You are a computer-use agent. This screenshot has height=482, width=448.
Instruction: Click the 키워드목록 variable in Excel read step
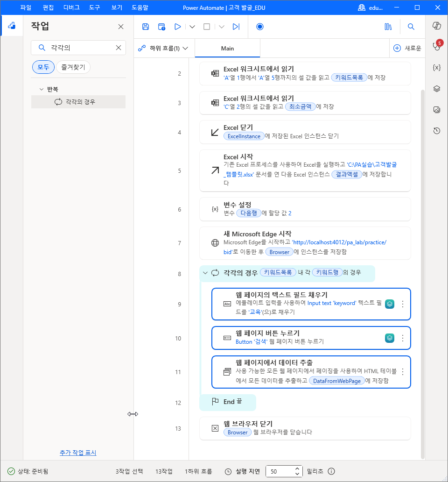pyautogui.click(x=349, y=78)
